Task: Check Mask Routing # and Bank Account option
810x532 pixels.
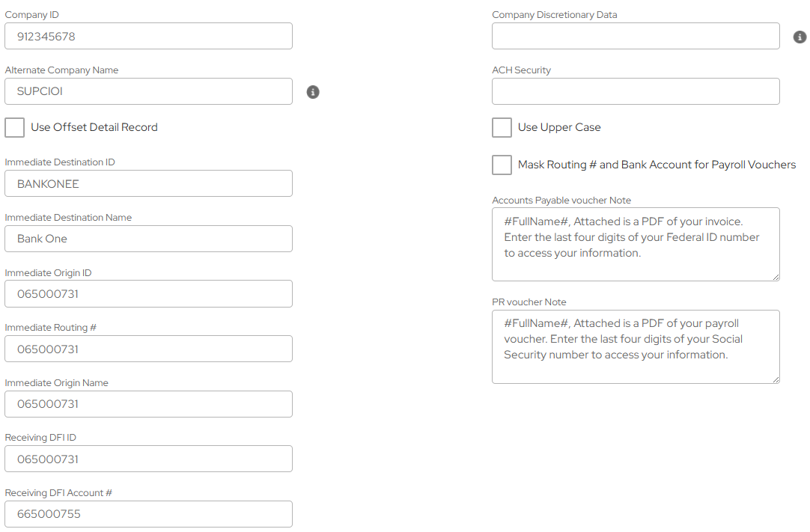Action: pyautogui.click(x=502, y=165)
